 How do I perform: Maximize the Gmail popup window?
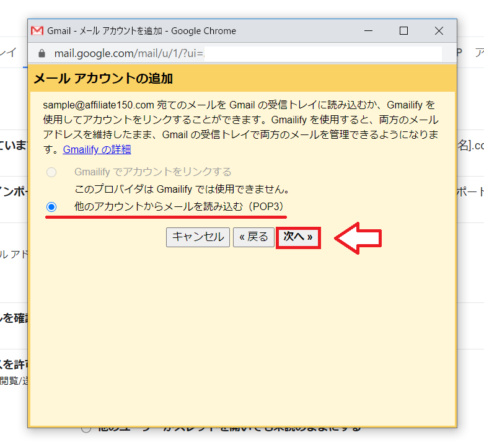(x=403, y=31)
